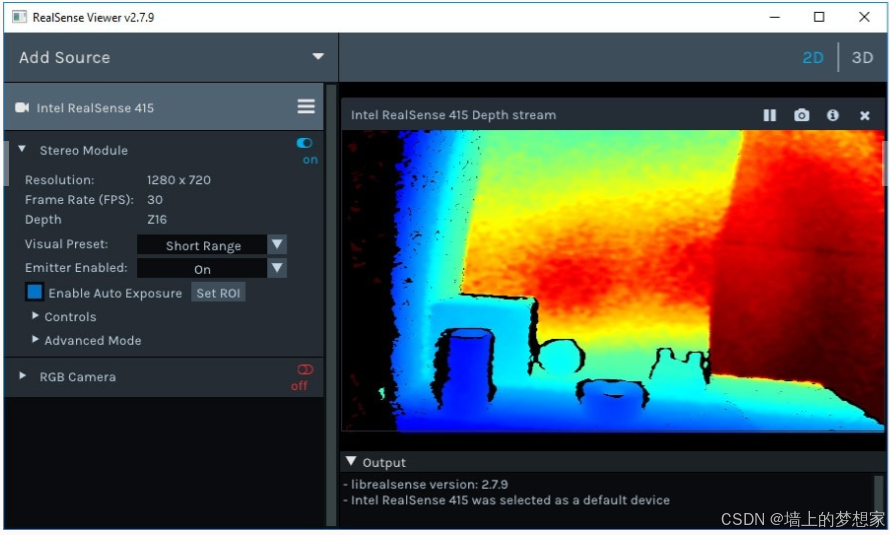890x535 pixels.
Task: Open the Emitter Enabled dropdown arrow
Action: 277,268
